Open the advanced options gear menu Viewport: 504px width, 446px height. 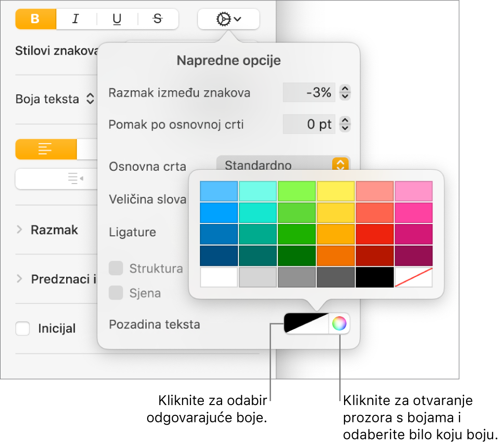pos(229,19)
